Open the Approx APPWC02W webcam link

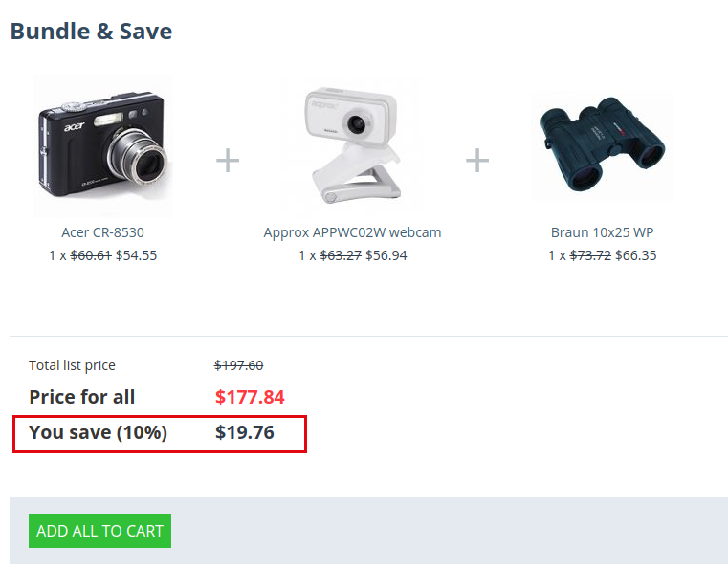[x=352, y=232]
